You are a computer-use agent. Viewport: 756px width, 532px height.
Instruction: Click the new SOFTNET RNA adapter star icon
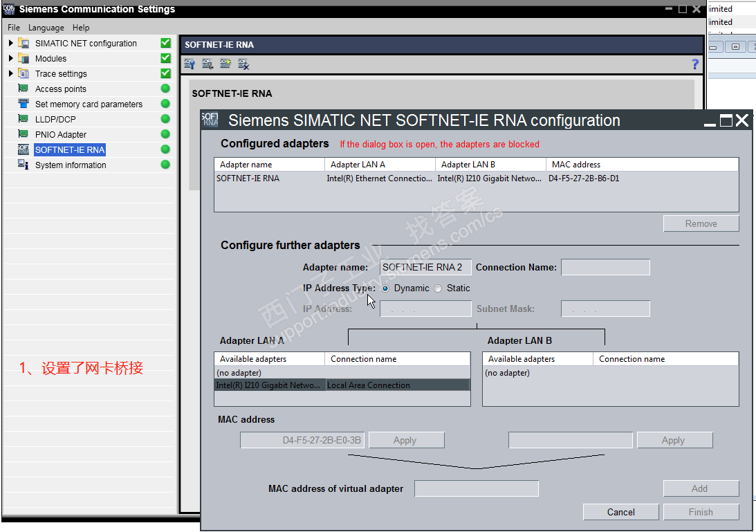pos(225,64)
